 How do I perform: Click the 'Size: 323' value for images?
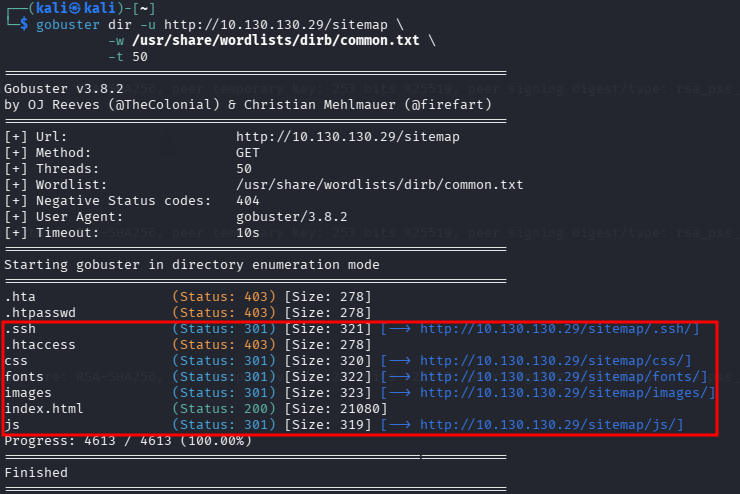pyautogui.click(x=328, y=393)
